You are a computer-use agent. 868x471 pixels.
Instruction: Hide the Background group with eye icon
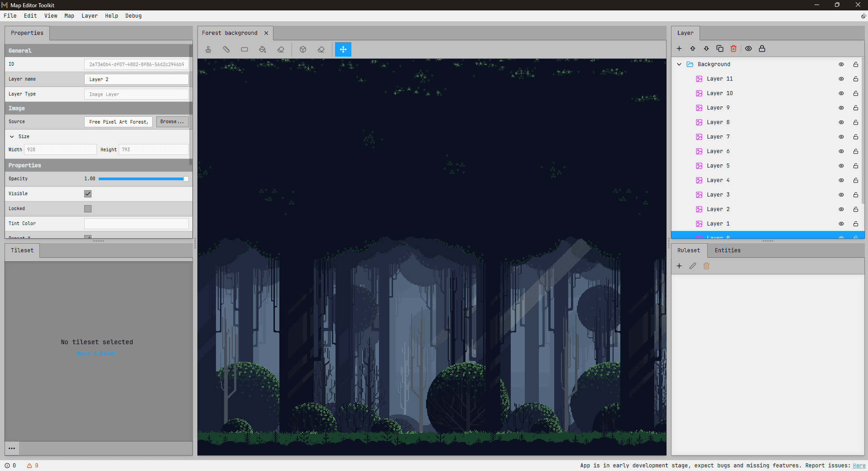pyautogui.click(x=841, y=64)
